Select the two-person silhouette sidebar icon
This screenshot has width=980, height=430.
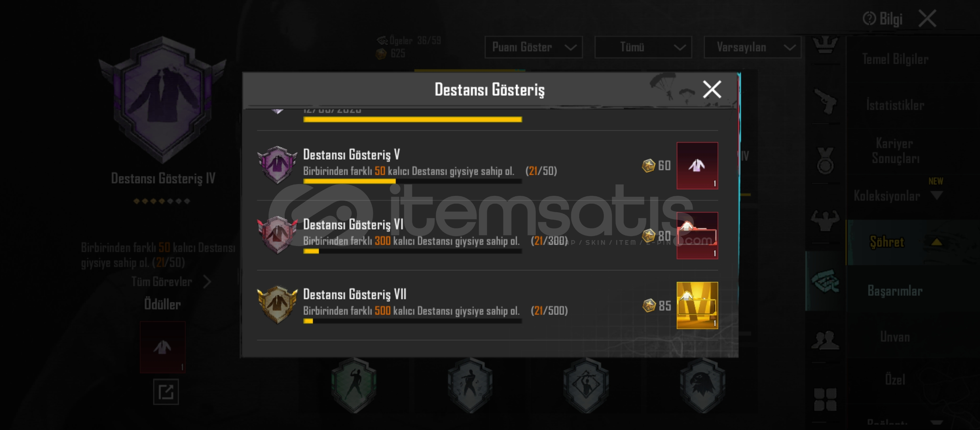(825, 340)
